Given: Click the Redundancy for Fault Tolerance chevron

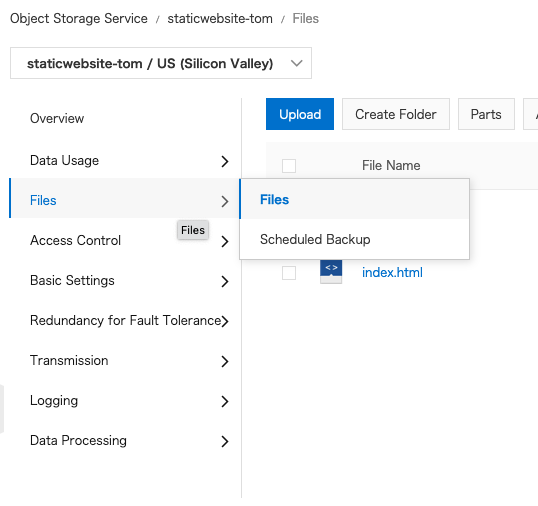Looking at the screenshot, I should tap(225, 321).
